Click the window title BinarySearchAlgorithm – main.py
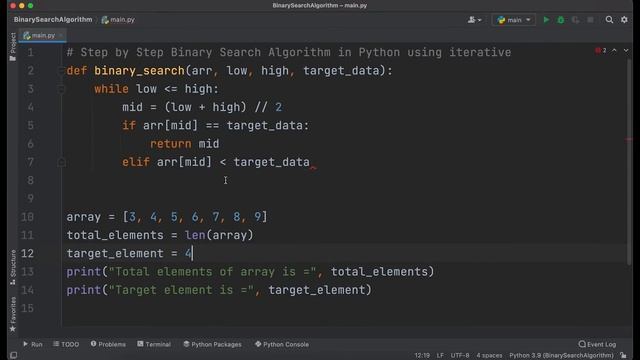 (320, 5)
